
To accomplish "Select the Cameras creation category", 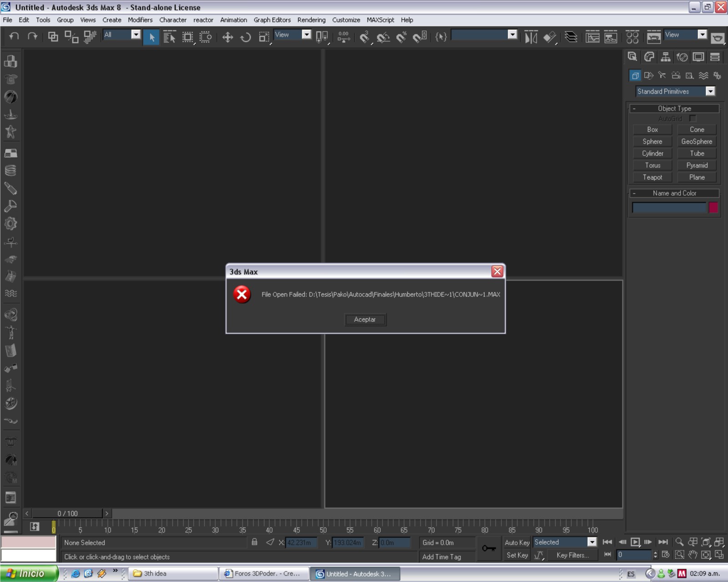I will 676,75.
